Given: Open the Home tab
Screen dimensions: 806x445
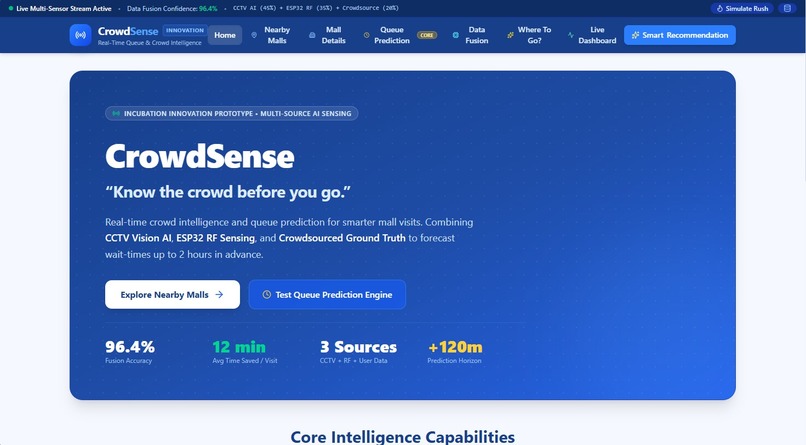Looking at the screenshot, I should coord(225,35).
